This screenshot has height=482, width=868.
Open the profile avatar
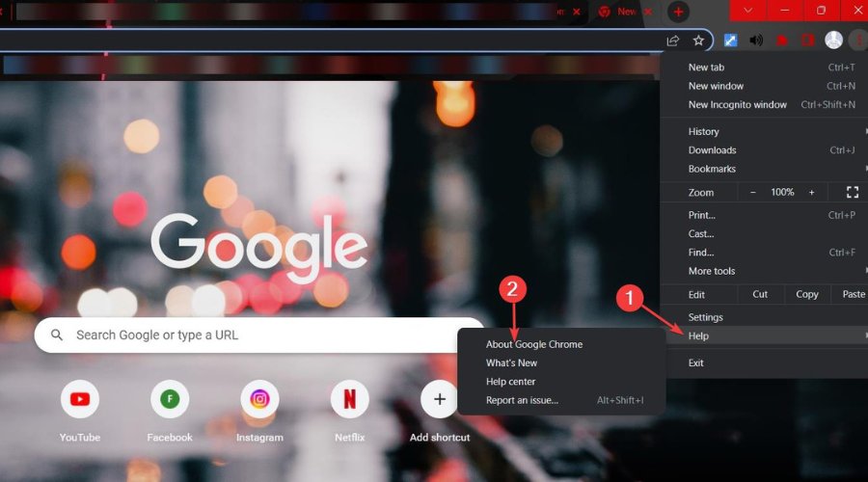tap(833, 40)
